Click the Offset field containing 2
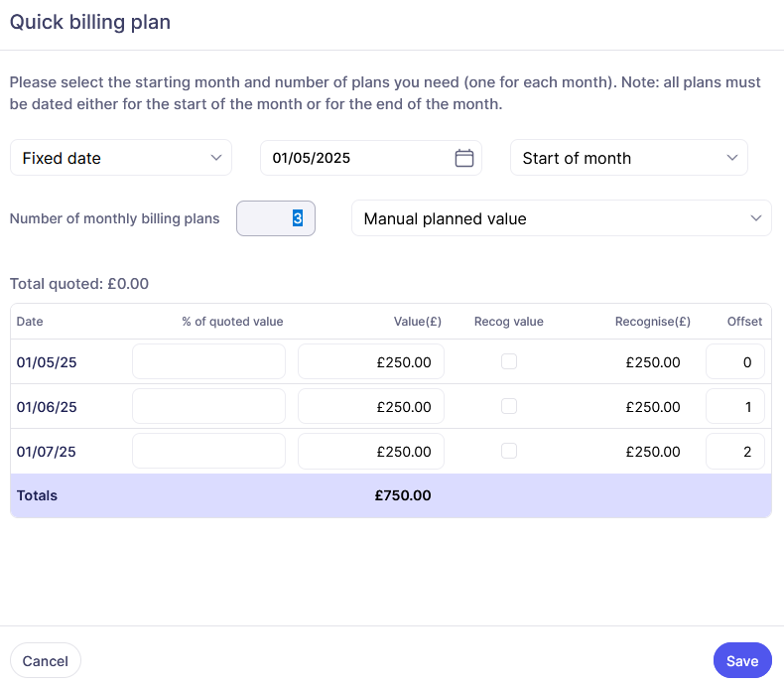Viewport: 784px width, 685px height. [734, 451]
